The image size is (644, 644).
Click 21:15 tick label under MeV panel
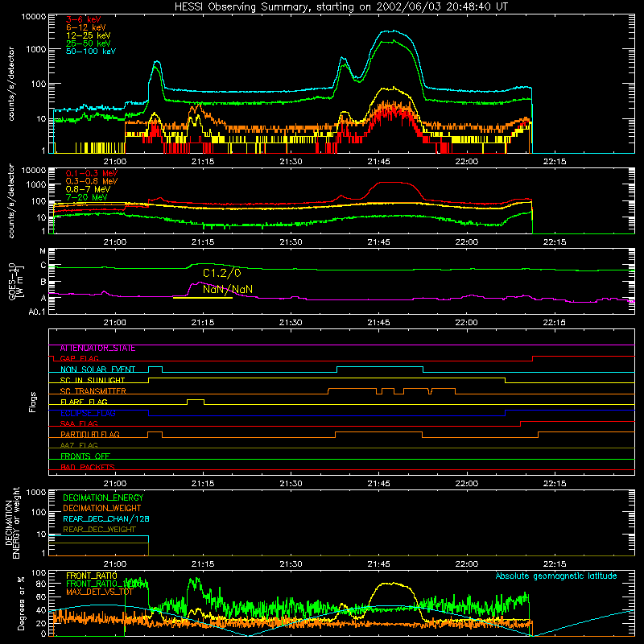[203, 242]
